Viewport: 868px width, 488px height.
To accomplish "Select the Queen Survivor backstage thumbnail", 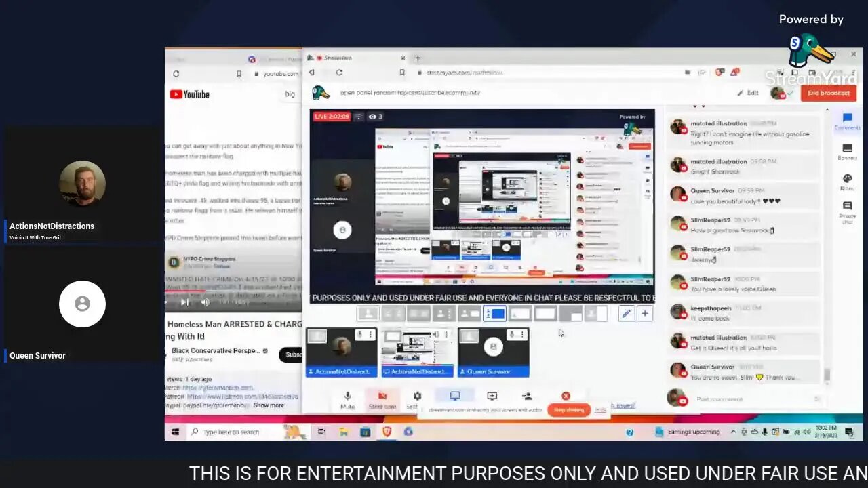I will (x=494, y=352).
